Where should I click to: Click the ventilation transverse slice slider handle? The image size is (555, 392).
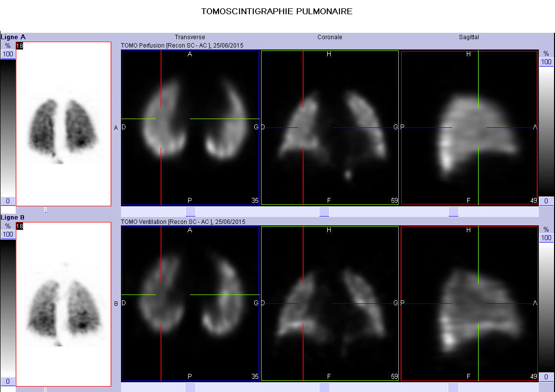pyautogui.click(x=191, y=388)
